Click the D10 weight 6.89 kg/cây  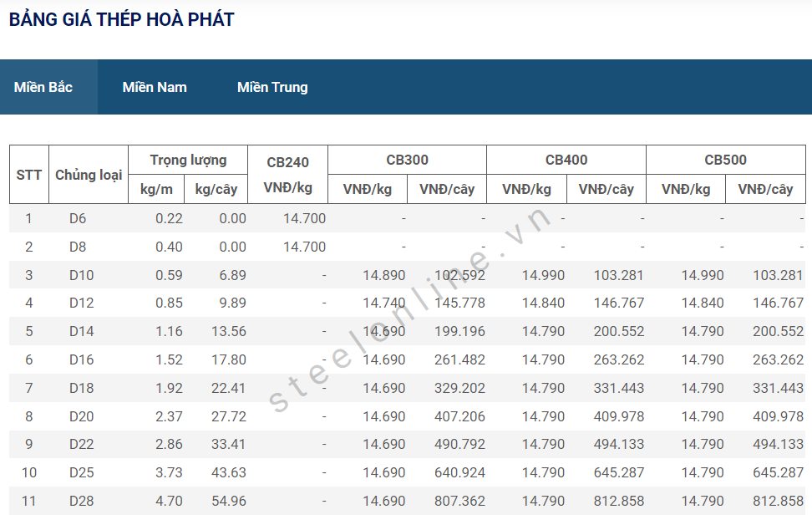232,275
